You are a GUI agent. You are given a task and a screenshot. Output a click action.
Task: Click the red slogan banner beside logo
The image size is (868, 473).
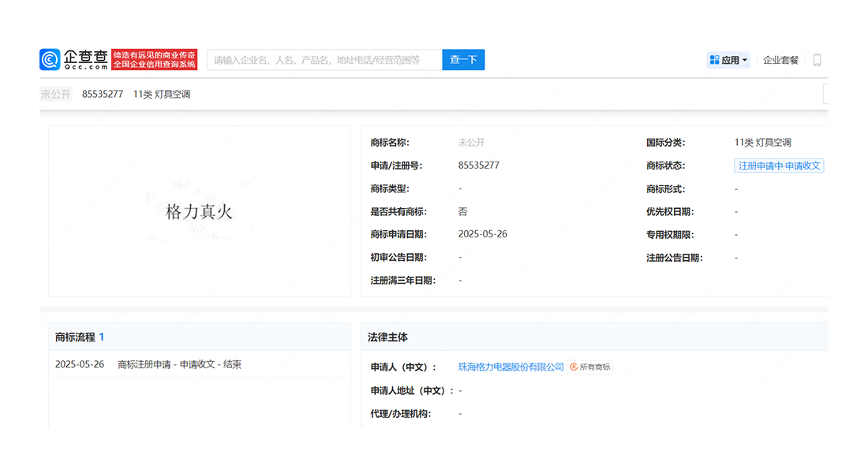tap(155, 60)
